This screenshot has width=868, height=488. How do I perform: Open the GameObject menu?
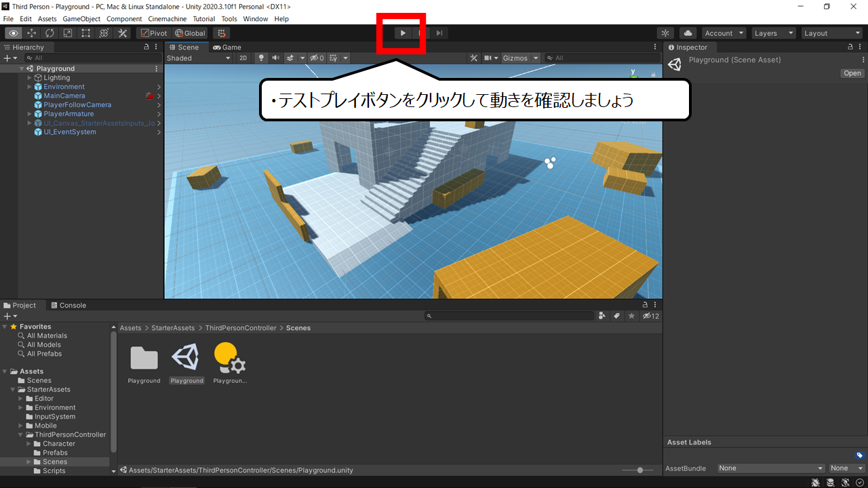tap(81, 19)
